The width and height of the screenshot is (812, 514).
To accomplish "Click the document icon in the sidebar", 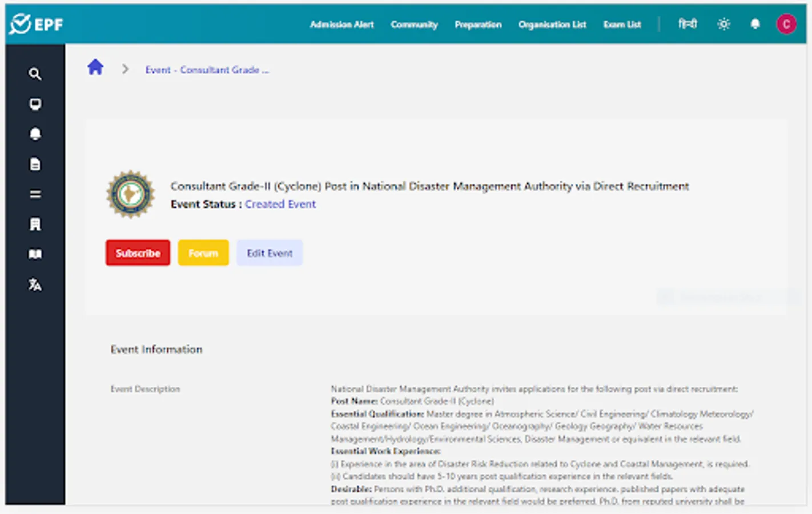I will click(35, 164).
